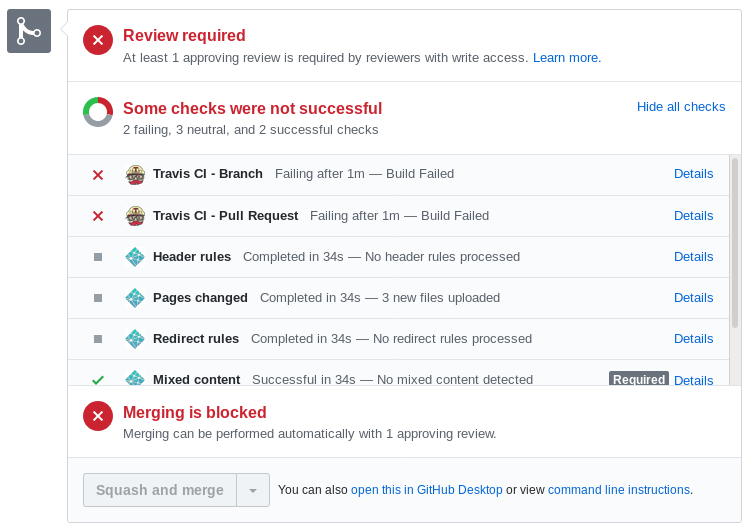The height and width of the screenshot is (530, 749).
Task: Click the Merging is blocked heading
Action: pyautogui.click(x=195, y=412)
